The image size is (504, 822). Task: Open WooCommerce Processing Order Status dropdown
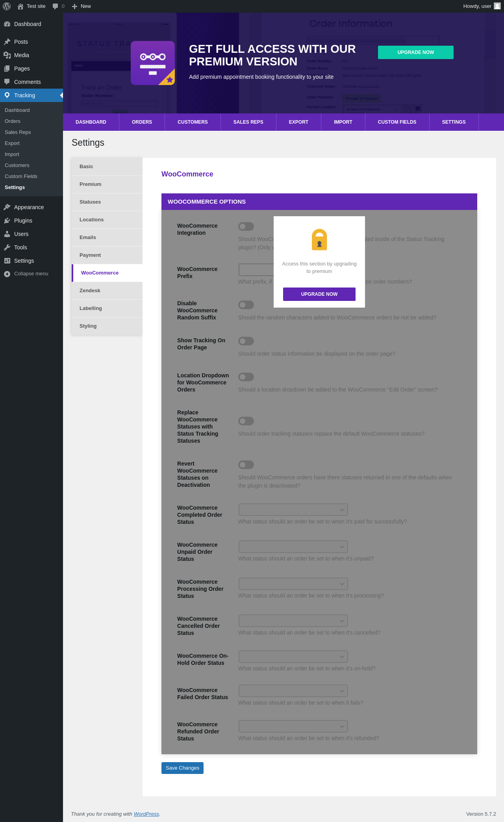click(293, 584)
